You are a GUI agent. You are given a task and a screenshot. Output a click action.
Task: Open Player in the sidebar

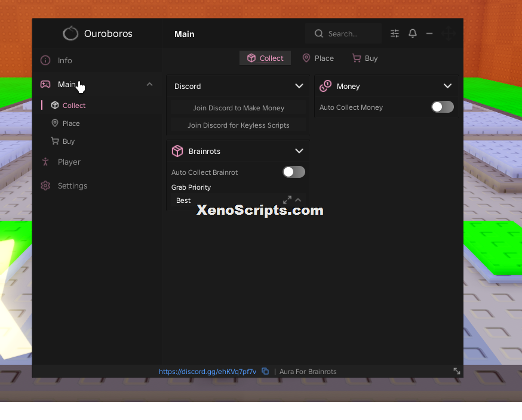(99, 162)
